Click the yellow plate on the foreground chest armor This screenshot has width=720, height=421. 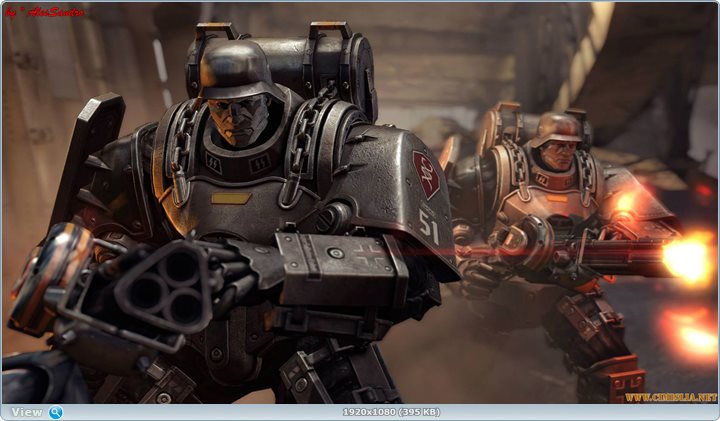pos(231,198)
